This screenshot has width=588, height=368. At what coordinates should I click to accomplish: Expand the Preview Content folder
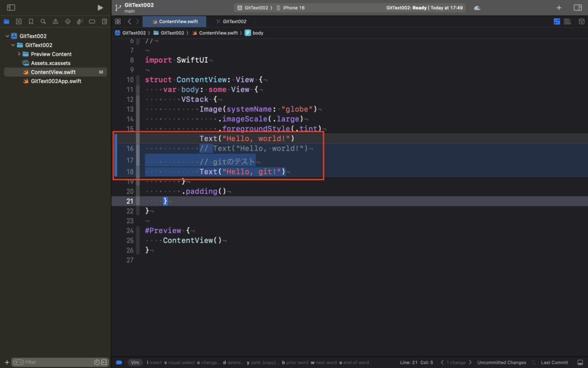[19, 54]
